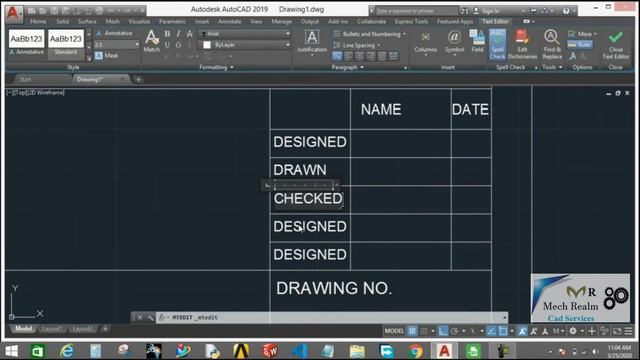
Task: Add a new drawing tab with plus
Action: (x=138, y=80)
